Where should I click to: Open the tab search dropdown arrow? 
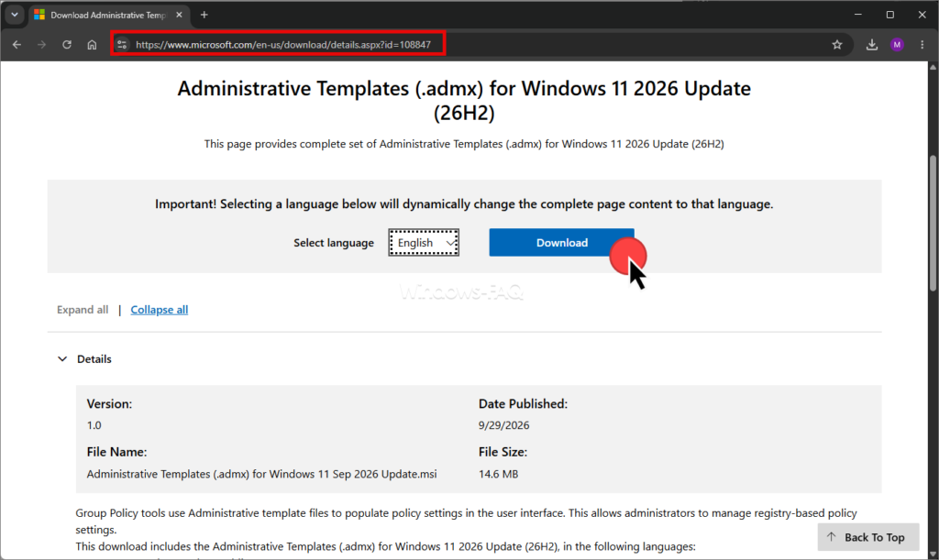tap(15, 15)
